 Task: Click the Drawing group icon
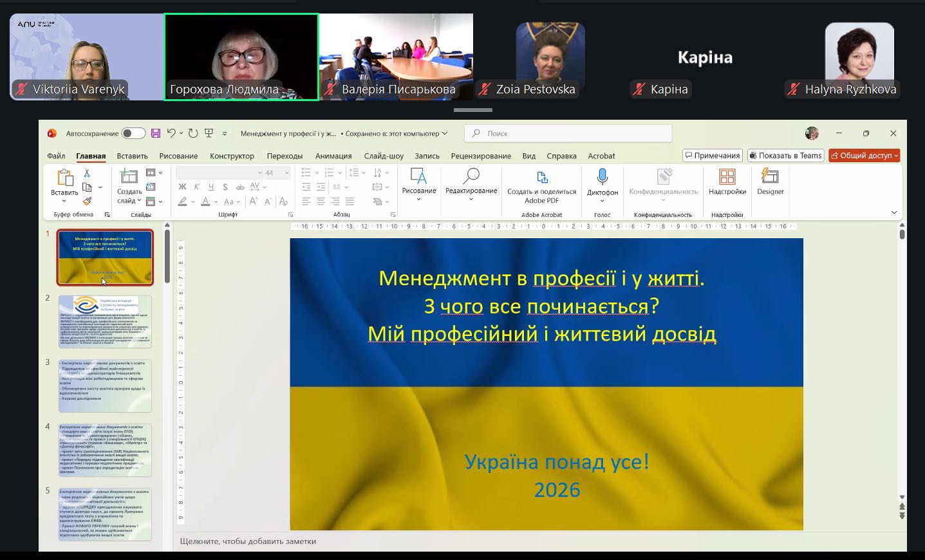tap(419, 176)
